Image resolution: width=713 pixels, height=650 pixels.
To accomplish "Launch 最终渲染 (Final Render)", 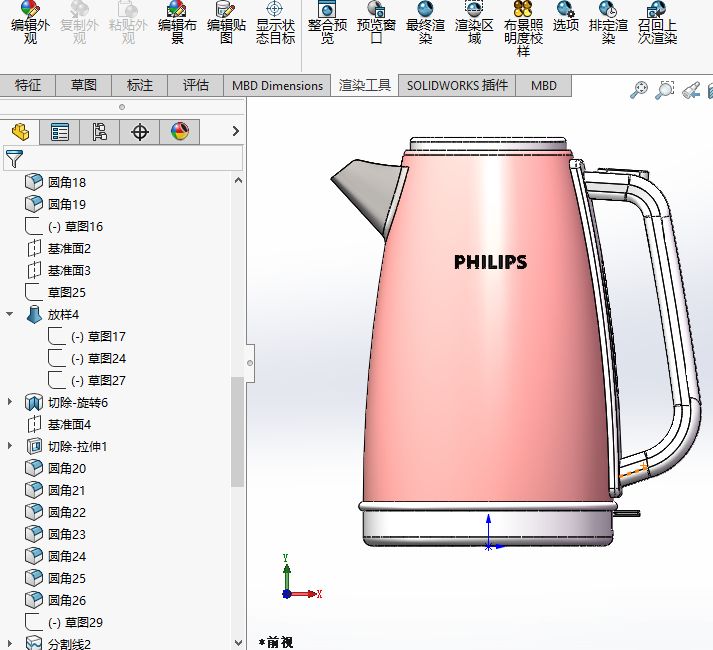I will [425, 23].
